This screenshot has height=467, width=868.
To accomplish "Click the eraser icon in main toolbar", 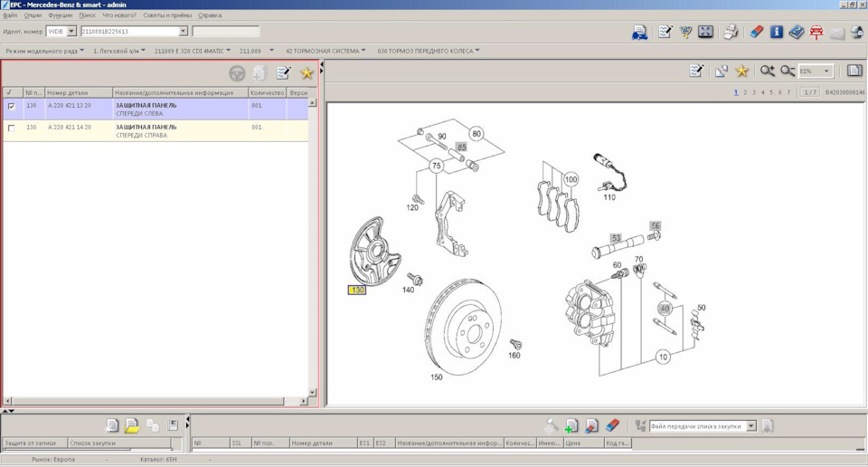I will 756,33.
